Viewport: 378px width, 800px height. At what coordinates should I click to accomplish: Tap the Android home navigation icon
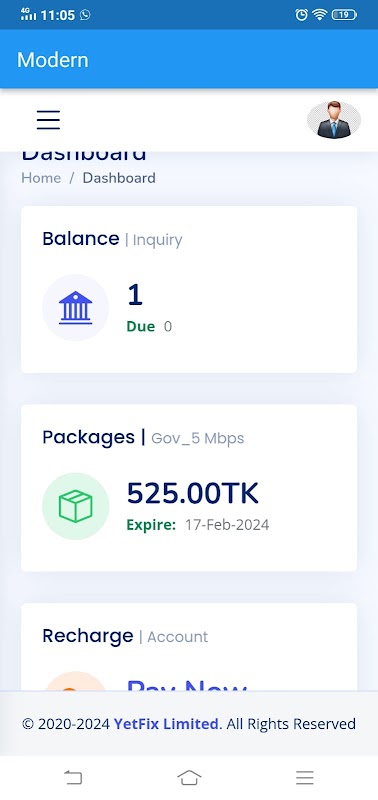(189, 778)
